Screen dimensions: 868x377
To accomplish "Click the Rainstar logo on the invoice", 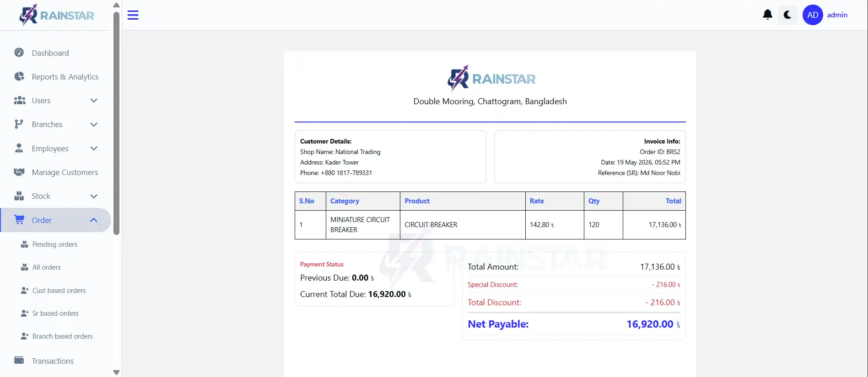I will pos(491,78).
